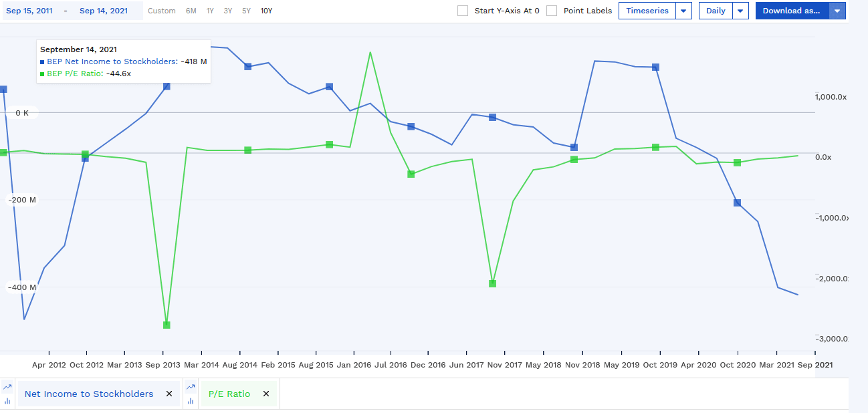The height and width of the screenshot is (413, 868).
Task: Click the -200 M y-axis label
Action: [23, 200]
